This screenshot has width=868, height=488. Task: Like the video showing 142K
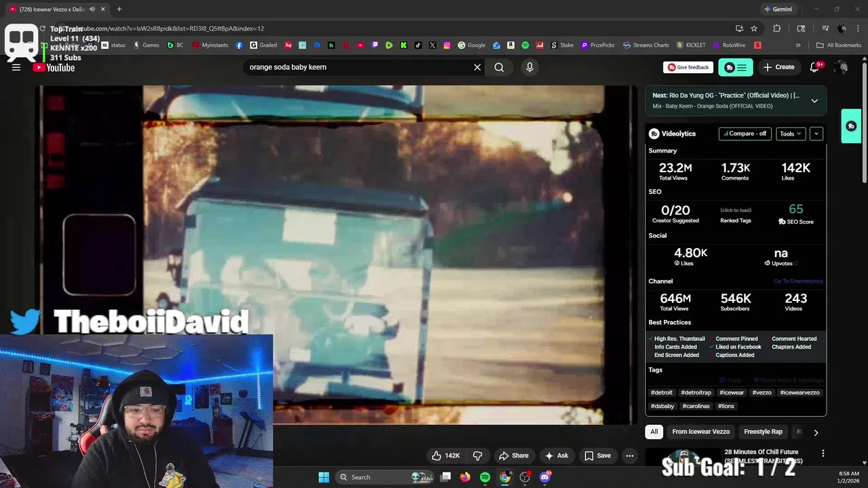click(446, 455)
